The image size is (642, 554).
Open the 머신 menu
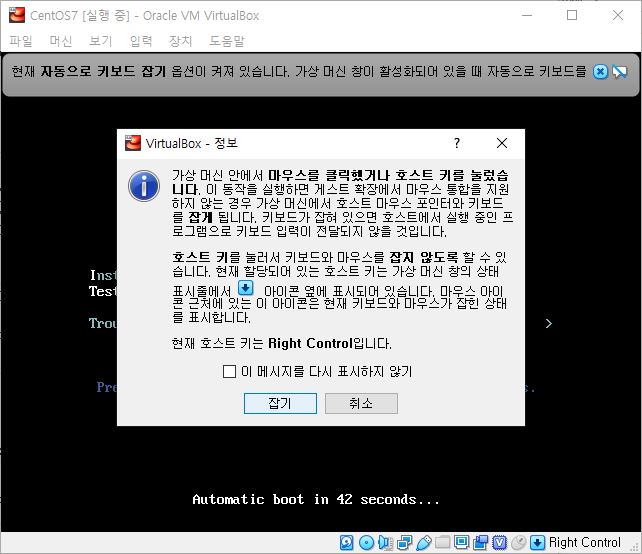61,41
